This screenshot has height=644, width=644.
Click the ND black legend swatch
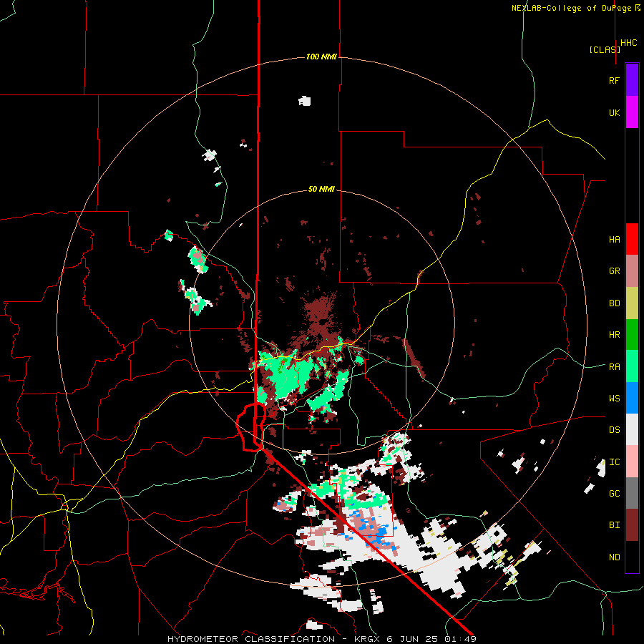click(632, 557)
